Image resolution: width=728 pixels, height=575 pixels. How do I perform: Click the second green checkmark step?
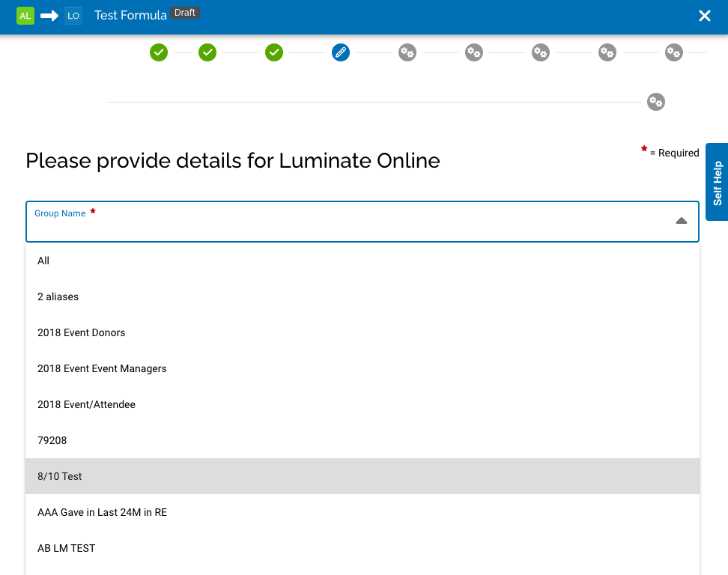207,52
